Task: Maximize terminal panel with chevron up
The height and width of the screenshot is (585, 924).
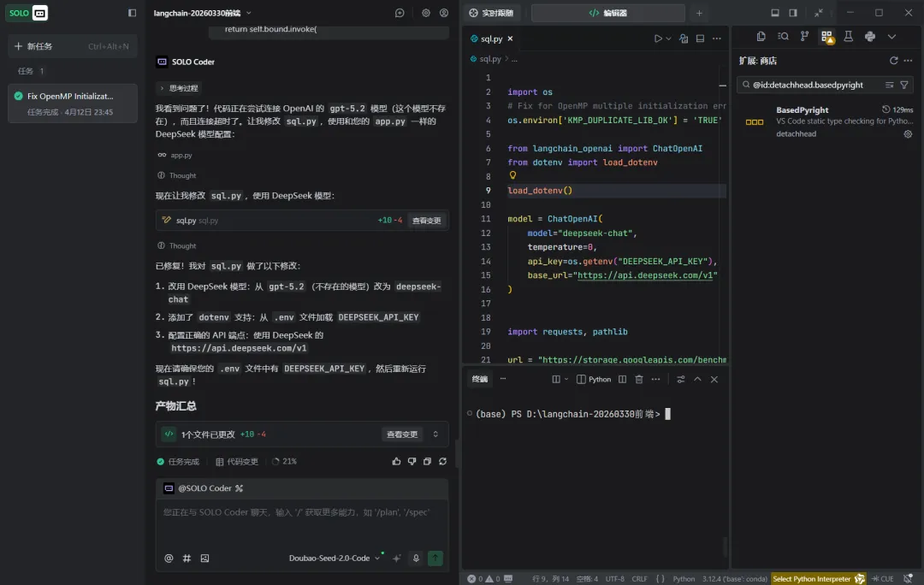Action: [x=697, y=380]
